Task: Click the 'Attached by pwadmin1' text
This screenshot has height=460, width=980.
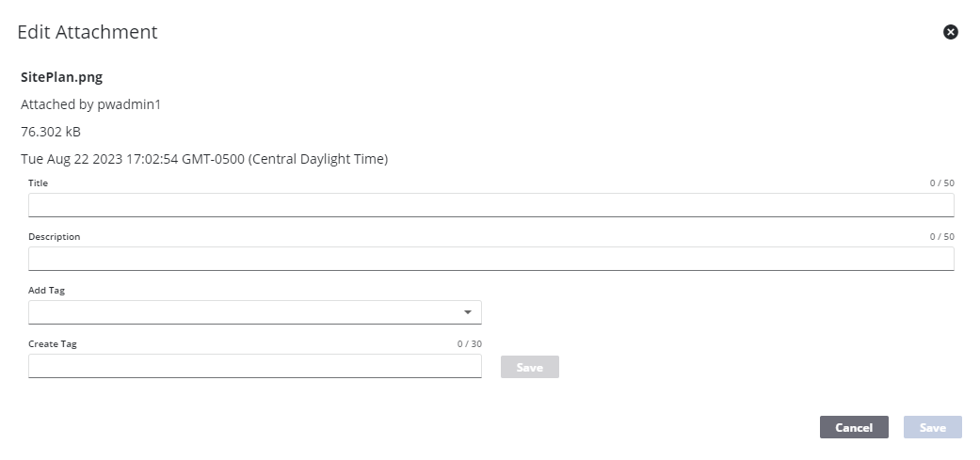Action: pyautogui.click(x=90, y=104)
